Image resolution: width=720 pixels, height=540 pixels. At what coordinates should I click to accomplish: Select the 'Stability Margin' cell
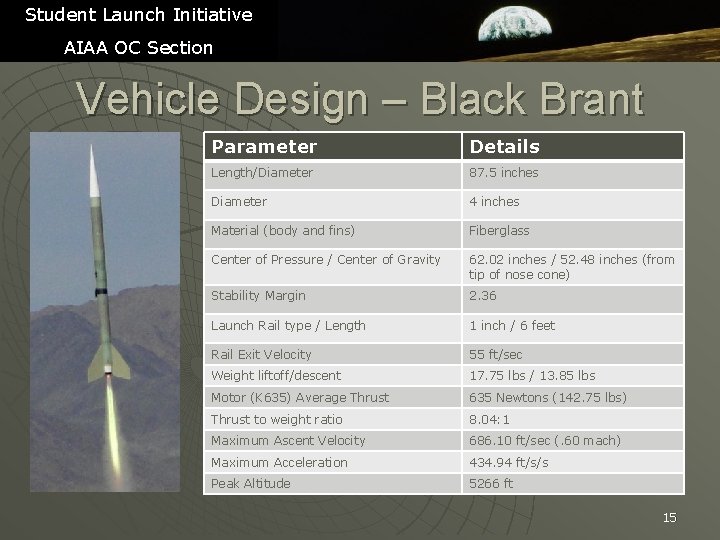(x=333, y=299)
